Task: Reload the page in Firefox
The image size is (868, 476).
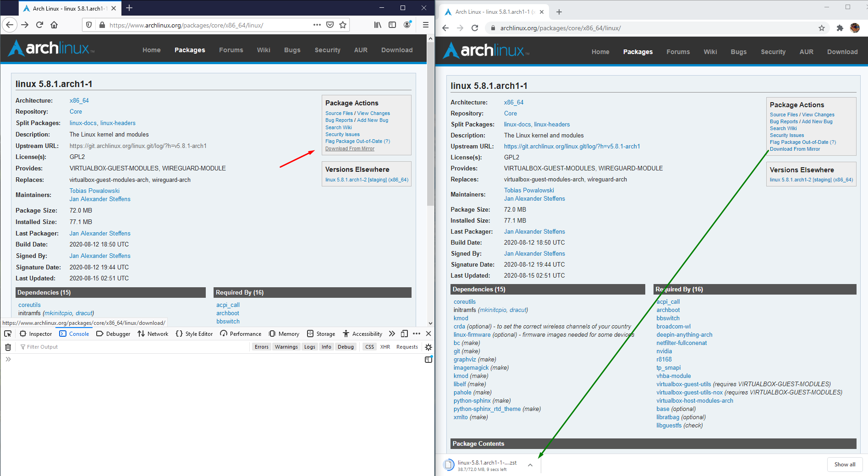Action: click(40, 25)
